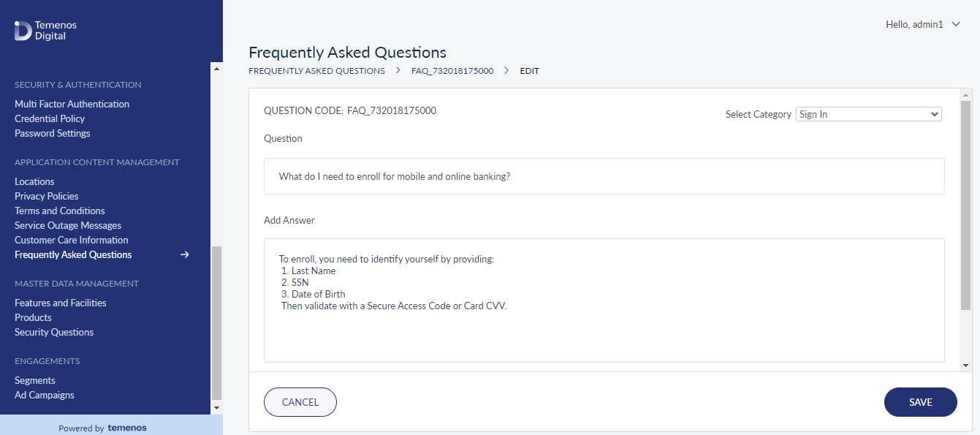Click the Temenos Digital logo

point(45,30)
